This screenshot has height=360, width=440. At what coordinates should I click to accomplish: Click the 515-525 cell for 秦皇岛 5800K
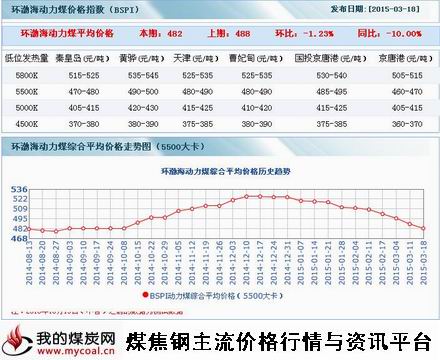pos(84,75)
